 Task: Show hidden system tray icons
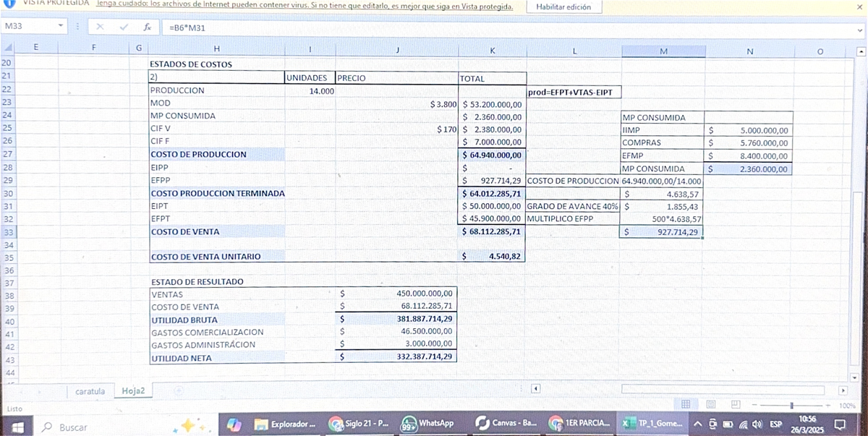pyautogui.click(x=697, y=424)
